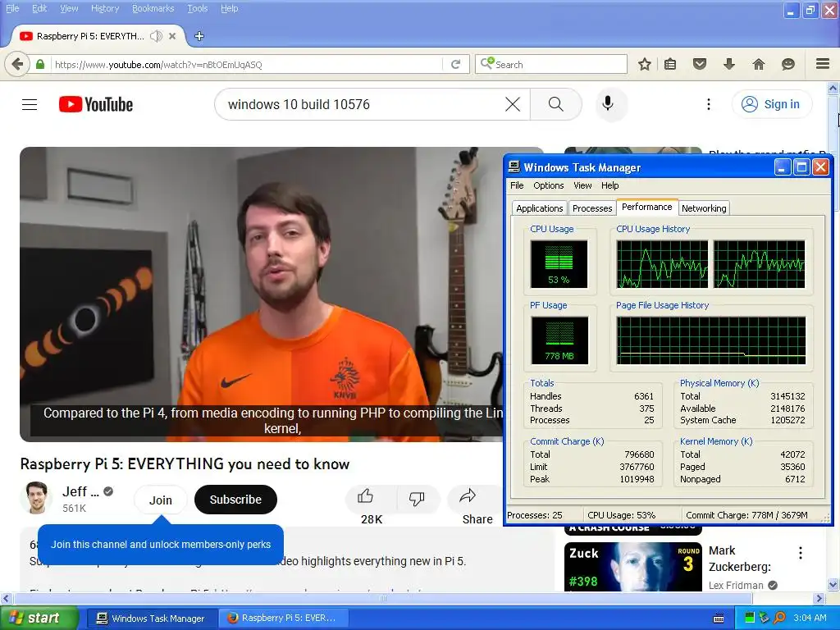Open the downloads arrow icon

(728, 64)
